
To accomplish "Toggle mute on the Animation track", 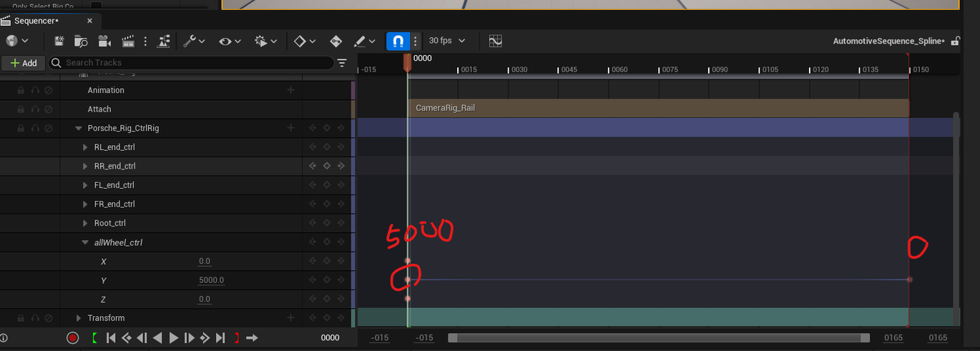I will click(49, 91).
